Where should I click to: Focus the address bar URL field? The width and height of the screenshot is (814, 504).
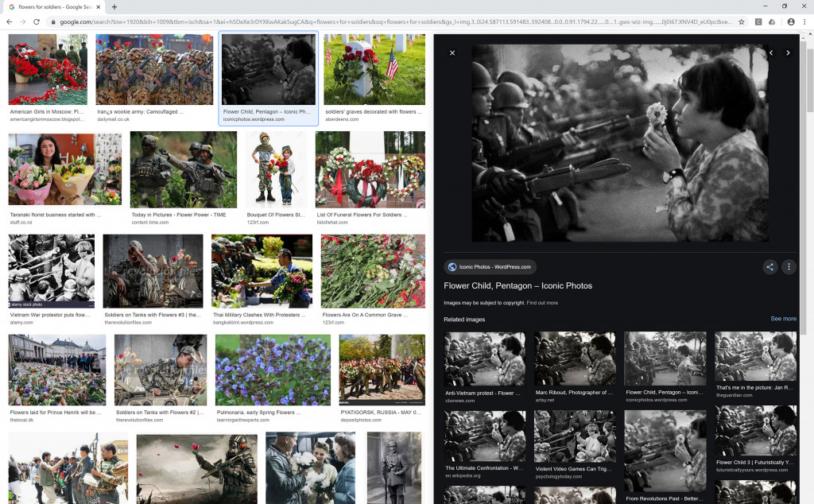(x=395, y=21)
